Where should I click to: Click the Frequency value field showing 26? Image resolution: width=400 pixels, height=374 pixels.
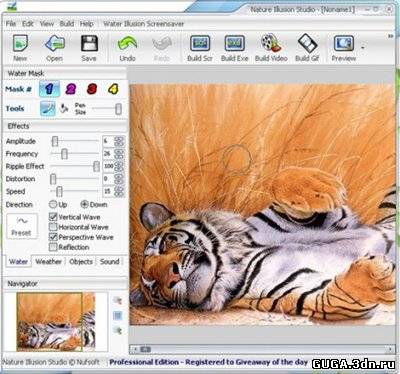pos(108,154)
